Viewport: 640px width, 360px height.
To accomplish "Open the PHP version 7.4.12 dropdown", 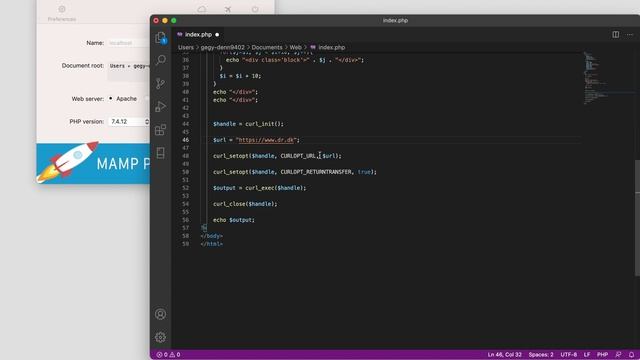I will coord(129,122).
